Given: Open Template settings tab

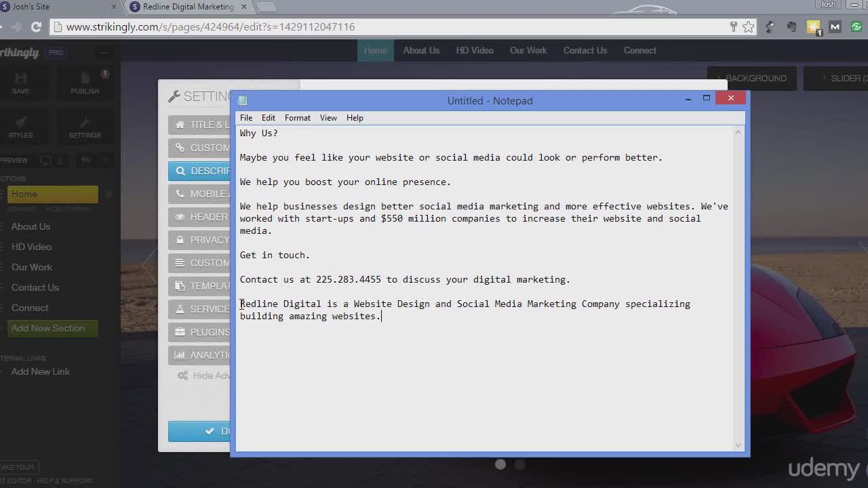Looking at the screenshot, I should click(199, 287).
